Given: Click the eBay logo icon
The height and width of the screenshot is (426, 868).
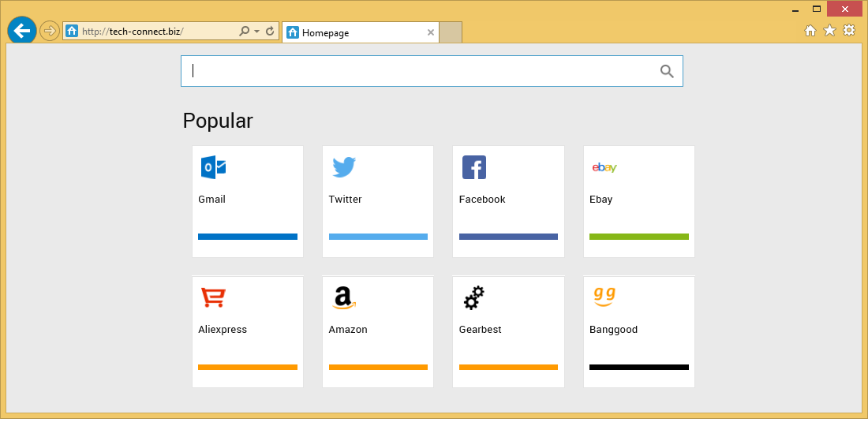Looking at the screenshot, I should [x=604, y=167].
